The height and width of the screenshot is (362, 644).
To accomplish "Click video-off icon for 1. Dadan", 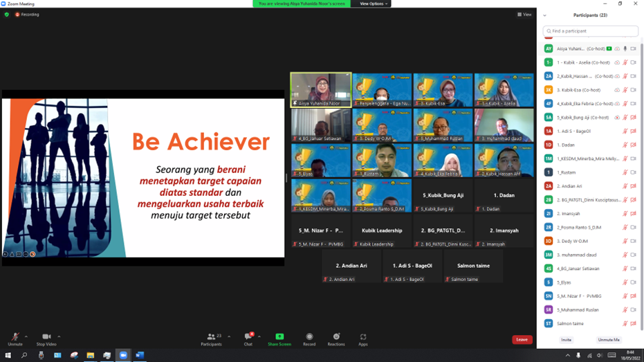I will (x=634, y=145).
